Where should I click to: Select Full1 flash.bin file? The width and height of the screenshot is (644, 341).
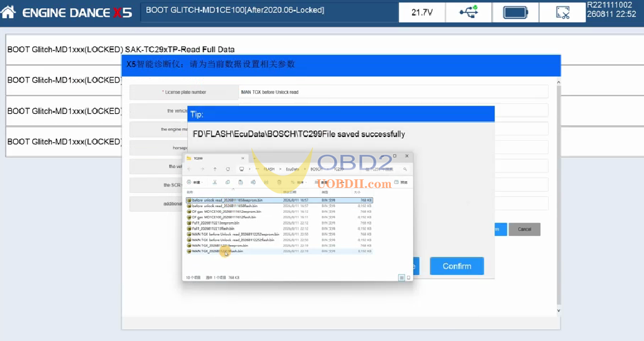click(279, 228)
